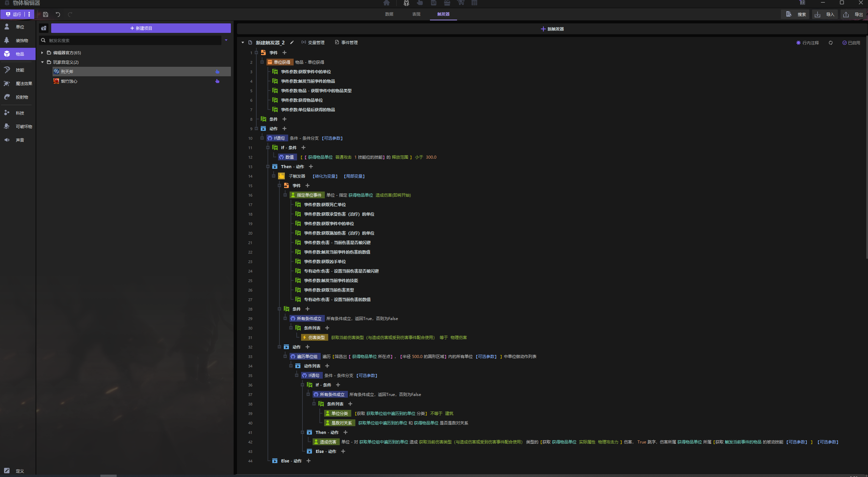Click the 300.0 value on line 12
Image resolution: width=868 pixels, height=477 pixels.
point(431,157)
